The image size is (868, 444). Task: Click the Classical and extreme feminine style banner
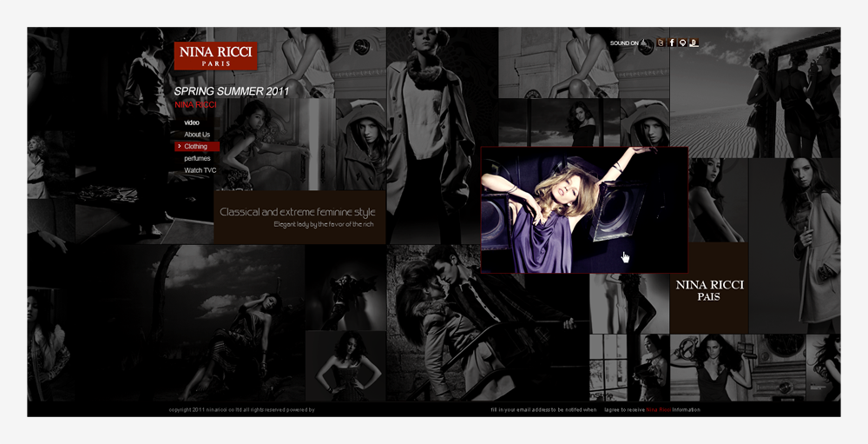click(x=299, y=217)
